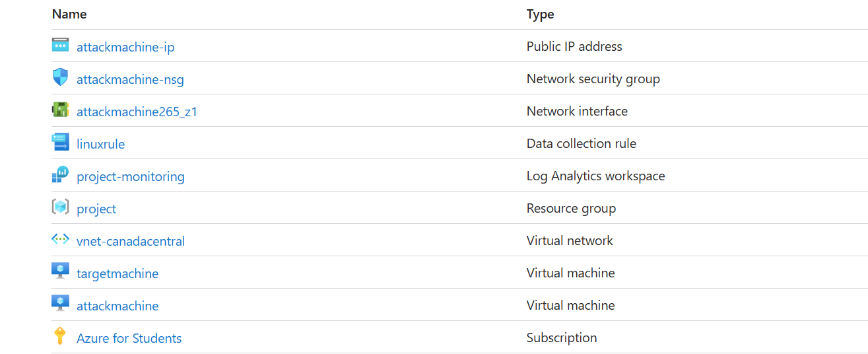The height and width of the screenshot is (354, 868).
Task: Click the virtual network icon for vnet-canadacentral
Action: 60,240
